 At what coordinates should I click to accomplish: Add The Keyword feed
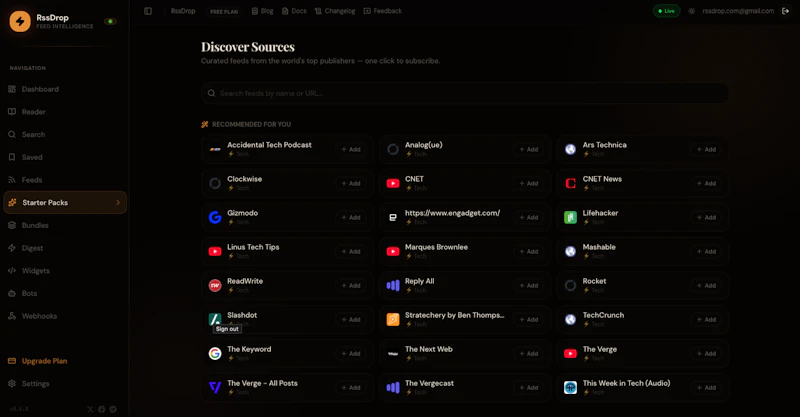(351, 354)
